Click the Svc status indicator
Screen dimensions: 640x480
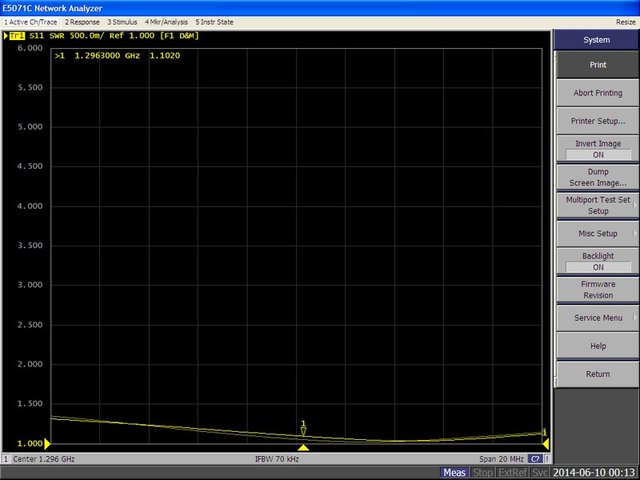coord(540,472)
